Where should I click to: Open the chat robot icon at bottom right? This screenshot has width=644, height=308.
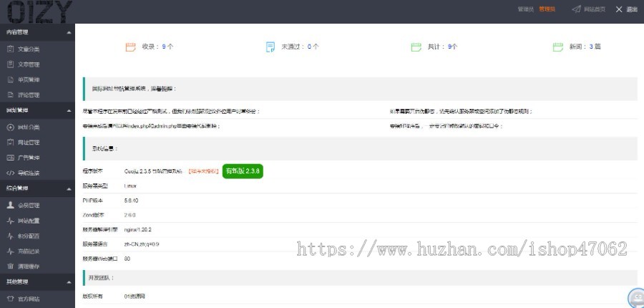(636, 298)
